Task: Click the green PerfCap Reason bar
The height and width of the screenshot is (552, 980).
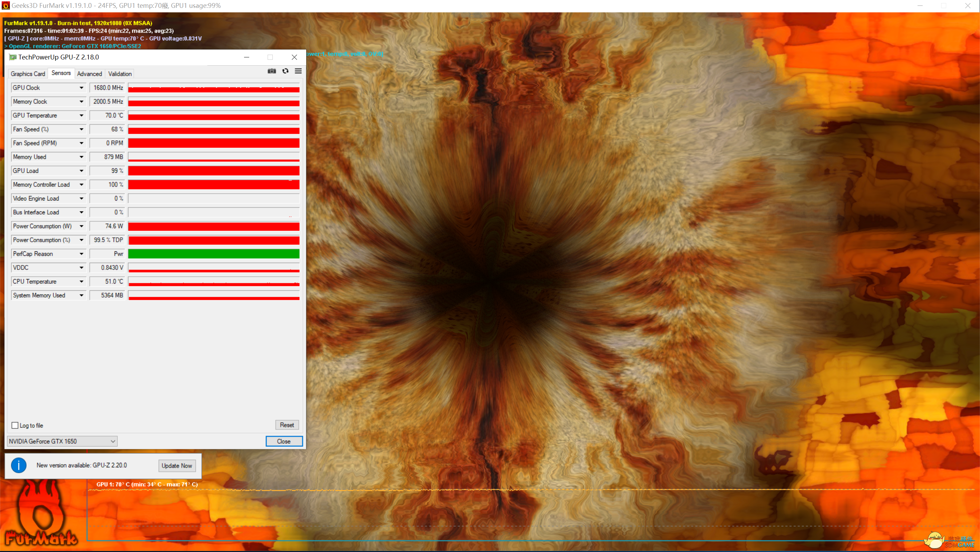Action: click(214, 254)
